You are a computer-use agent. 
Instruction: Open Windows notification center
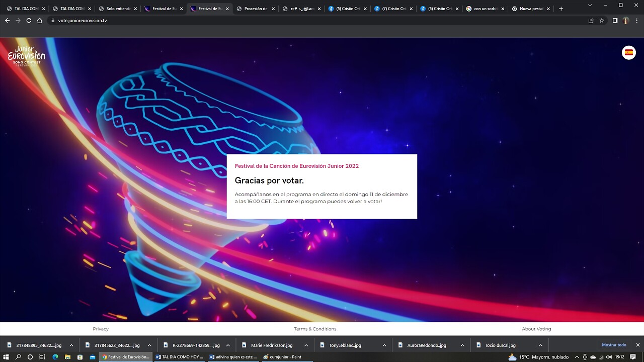[633, 357]
